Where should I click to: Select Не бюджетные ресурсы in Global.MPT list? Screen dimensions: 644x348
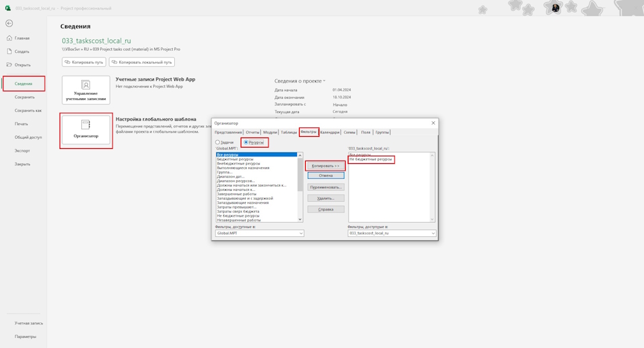pyautogui.click(x=238, y=216)
